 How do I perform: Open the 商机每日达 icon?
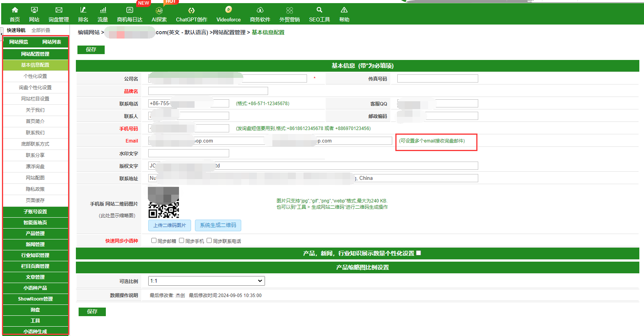[x=130, y=10]
